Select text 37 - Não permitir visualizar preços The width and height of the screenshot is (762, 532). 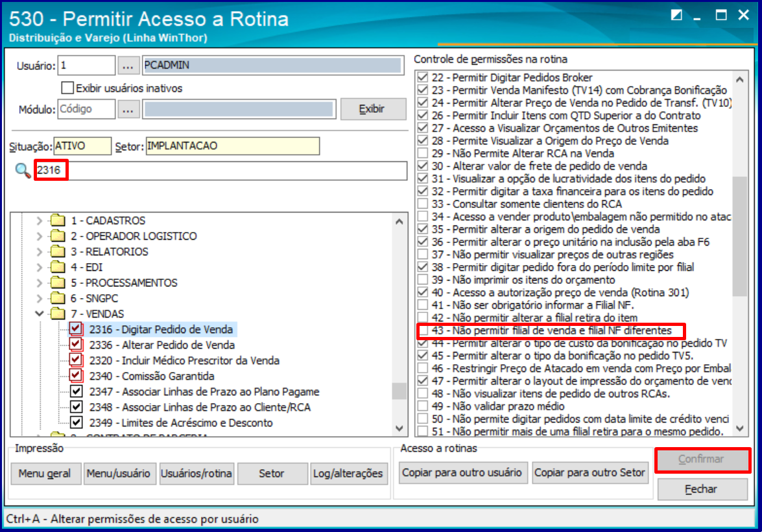[553, 255]
